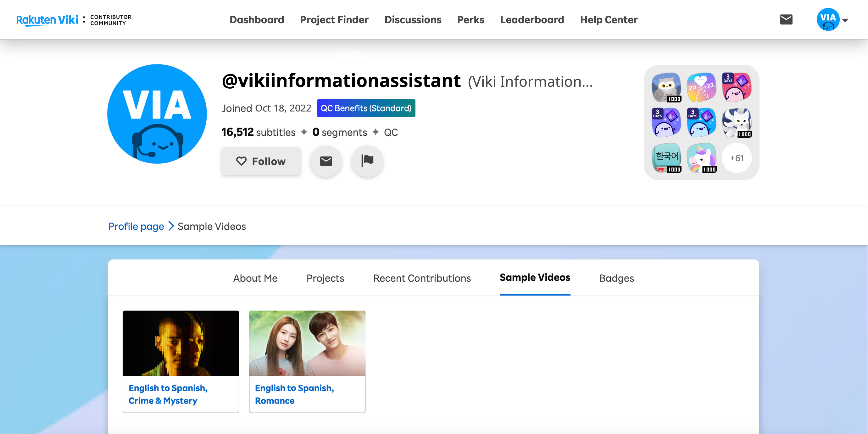Open the pink 3 Days badge
The image size is (868, 434).
[x=737, y=88]
